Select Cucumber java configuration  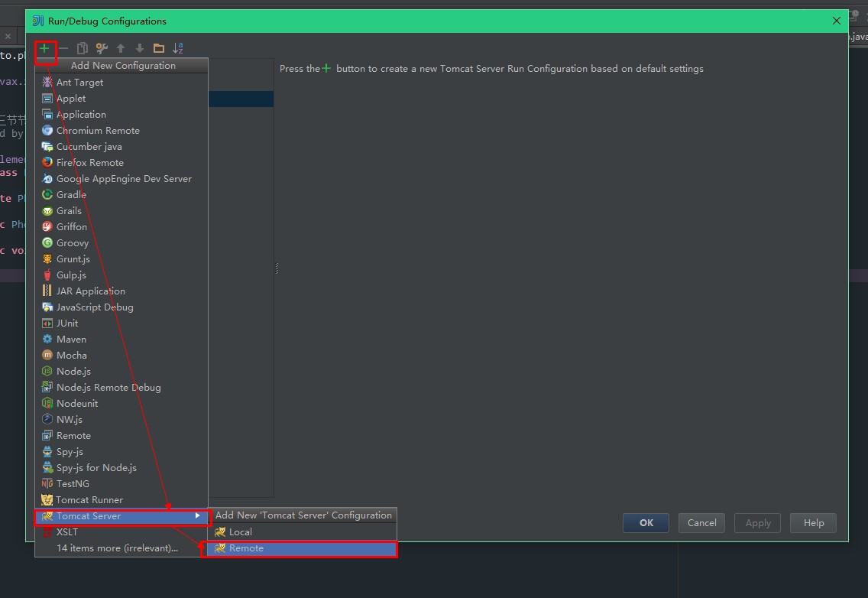click(121, 146)
